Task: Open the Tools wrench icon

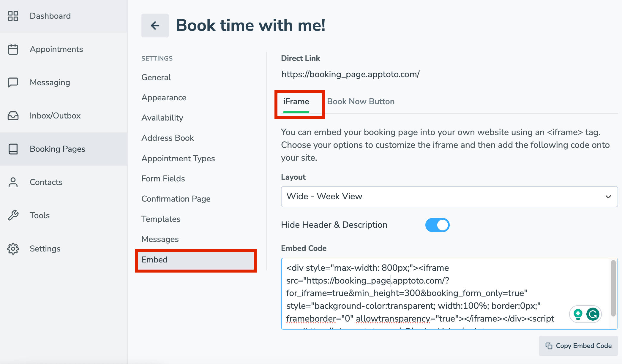Action: pos(13,215)
